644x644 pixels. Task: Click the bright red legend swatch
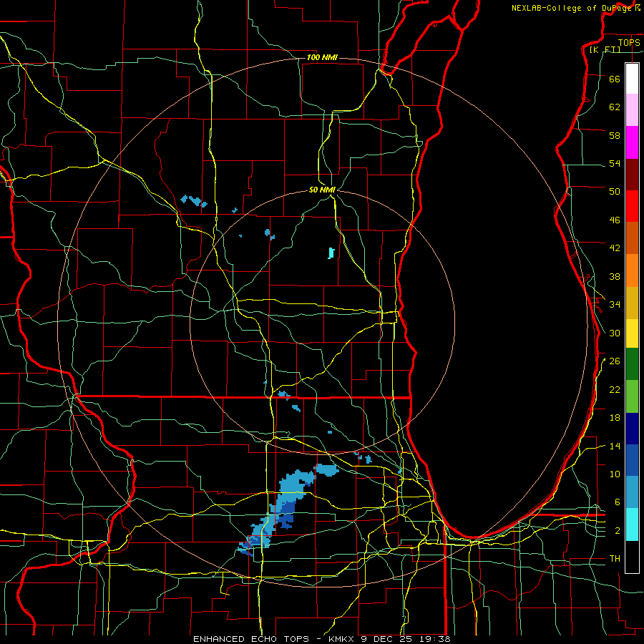point(632,206)
